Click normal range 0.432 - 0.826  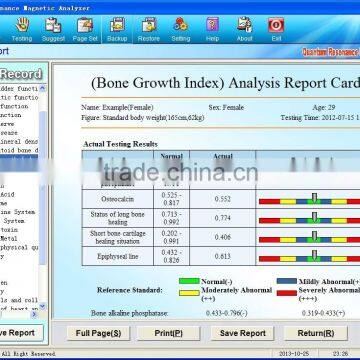(171, 256)
